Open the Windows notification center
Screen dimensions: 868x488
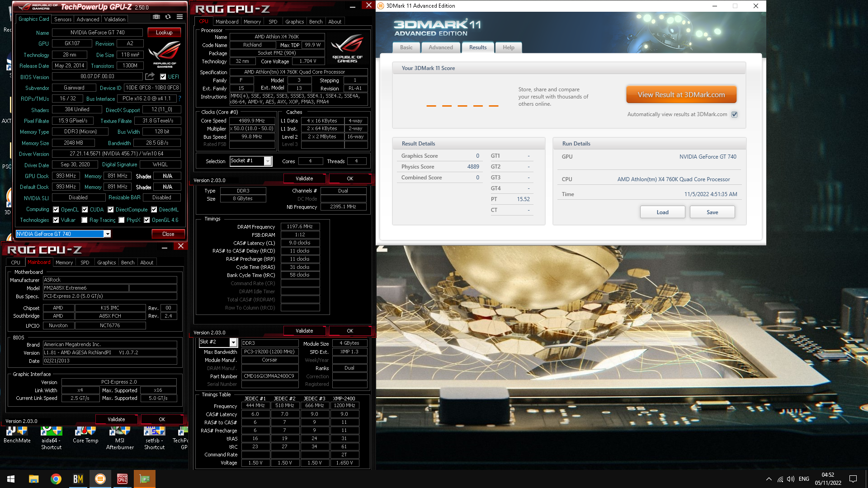853,479
